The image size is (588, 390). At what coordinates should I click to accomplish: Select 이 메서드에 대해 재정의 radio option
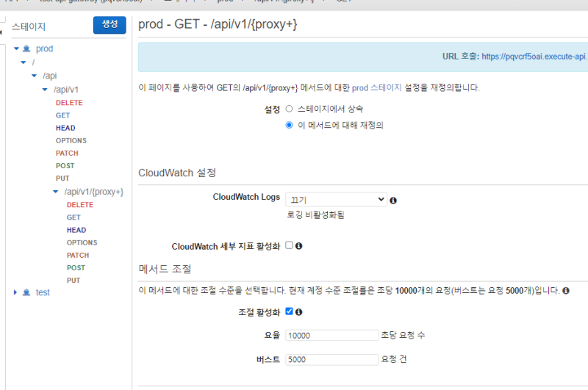pos(289,125)
